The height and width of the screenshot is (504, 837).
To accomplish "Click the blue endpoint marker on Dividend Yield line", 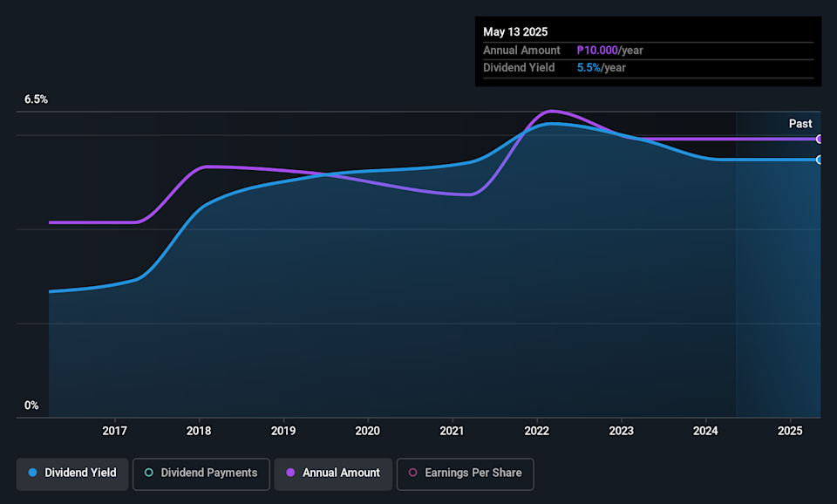I will click(819, 160).
